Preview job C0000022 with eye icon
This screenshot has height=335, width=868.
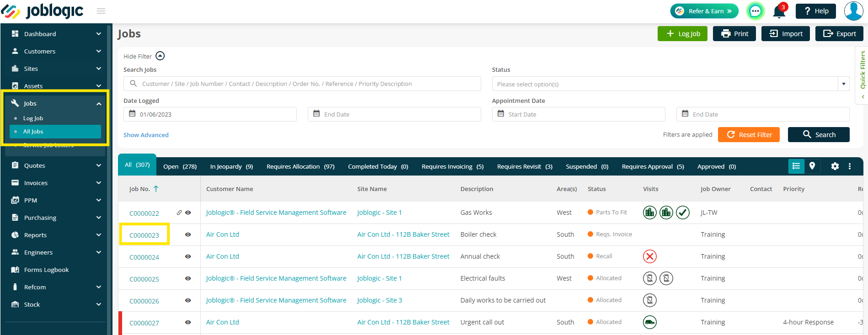(188, 213)
